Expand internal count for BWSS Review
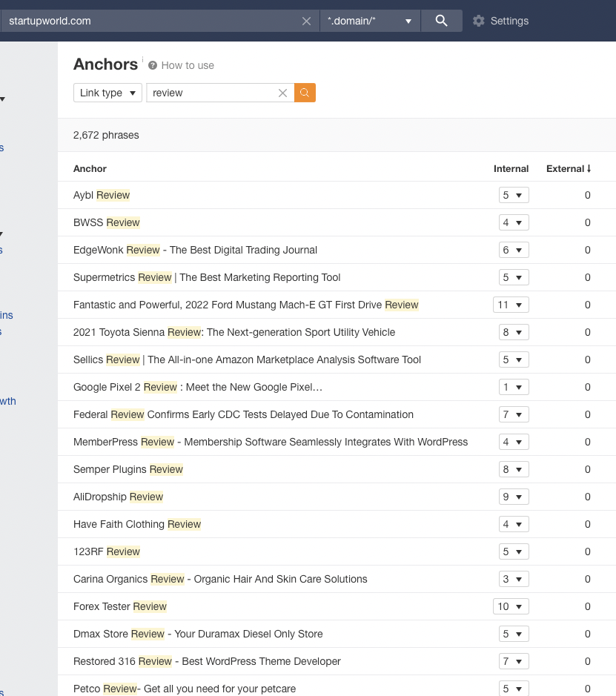616x696 pixels. point(514,223)
